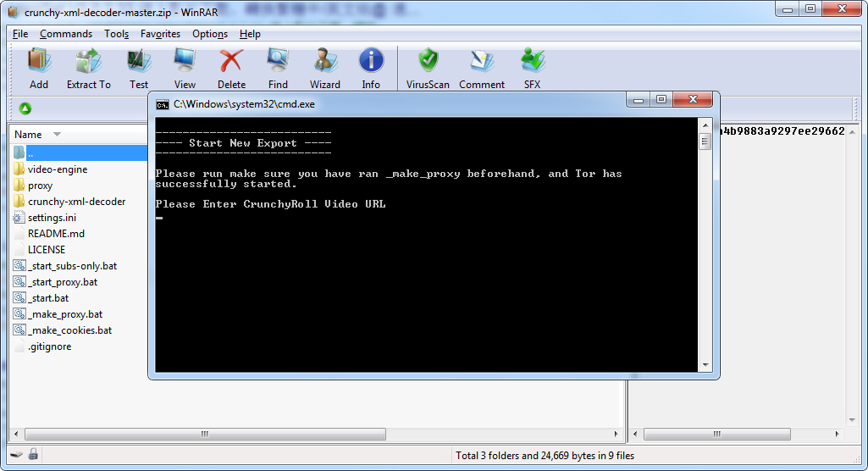Click comment pane scroll right arrow

837,434
